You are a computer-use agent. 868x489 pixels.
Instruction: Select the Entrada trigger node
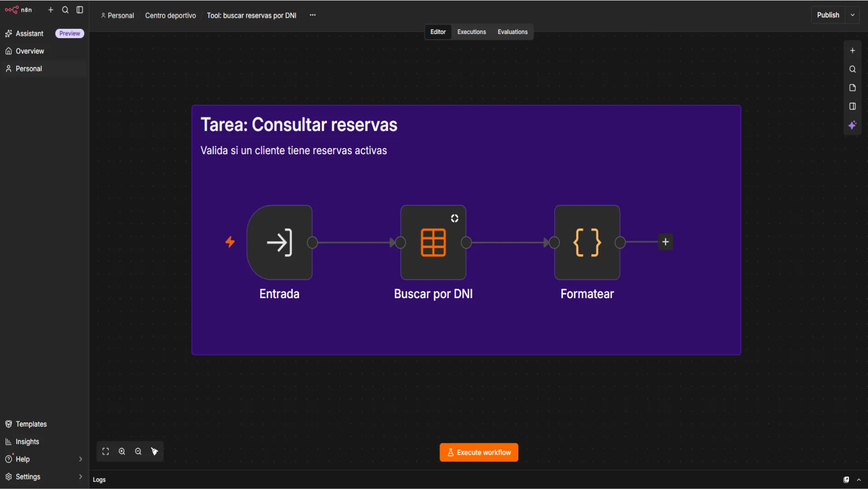(x=279, y=242)
